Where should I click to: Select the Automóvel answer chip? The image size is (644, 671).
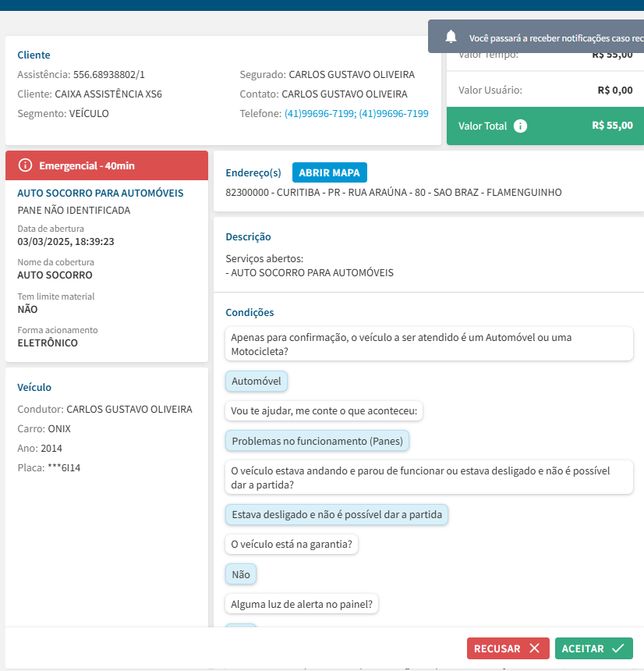pyautogui.click(x=257, y=382)
